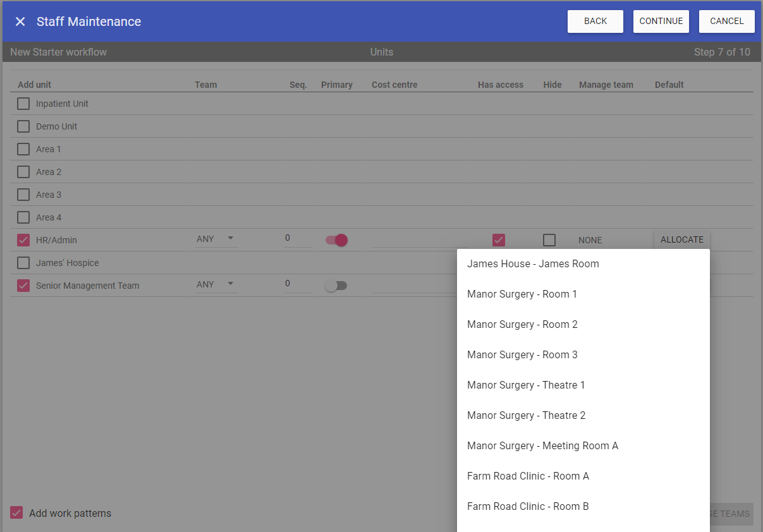Uncheck the HR/Admin unit checkbox
The image size is (763, 532).
coord(23,240)
